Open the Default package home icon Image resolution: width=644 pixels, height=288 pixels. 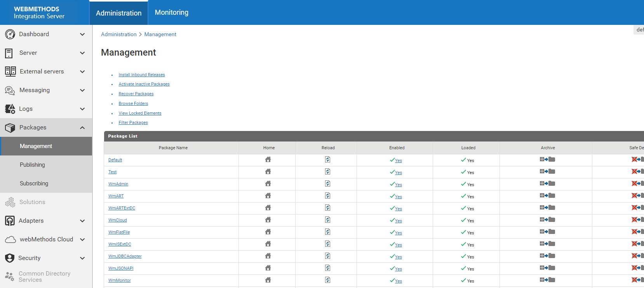pyautogui.click(x=268, y=159)
